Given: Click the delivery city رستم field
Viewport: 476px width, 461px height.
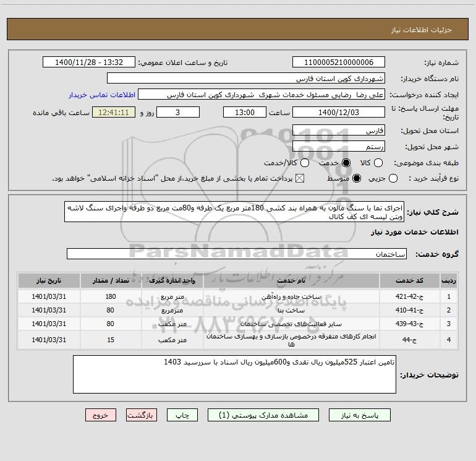Looking at the screenshot, I should coord(339,147).
